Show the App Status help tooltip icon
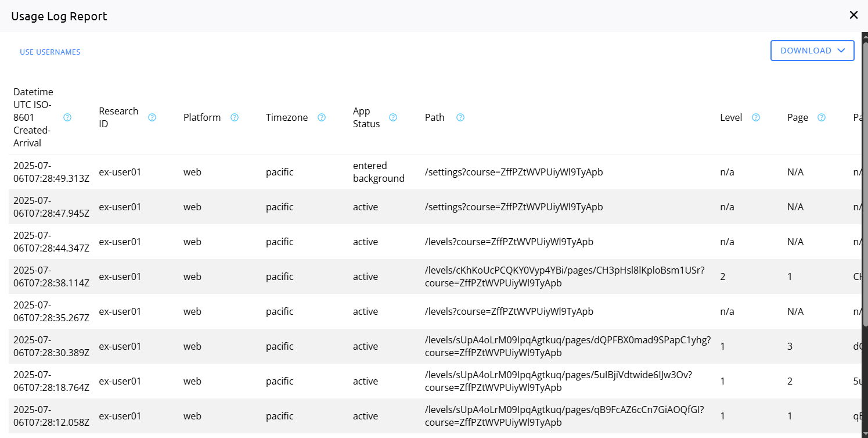The image size is (868, 438). click(393, 117)
